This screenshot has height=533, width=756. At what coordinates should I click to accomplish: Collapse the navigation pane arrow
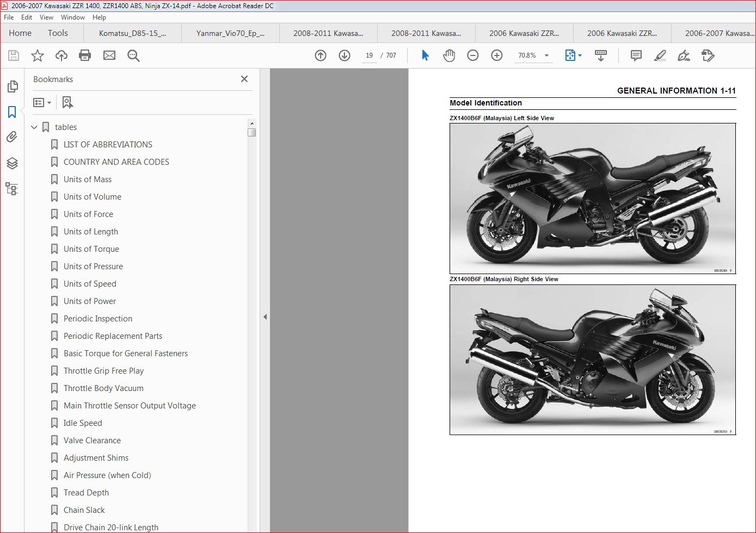(265, 317)
